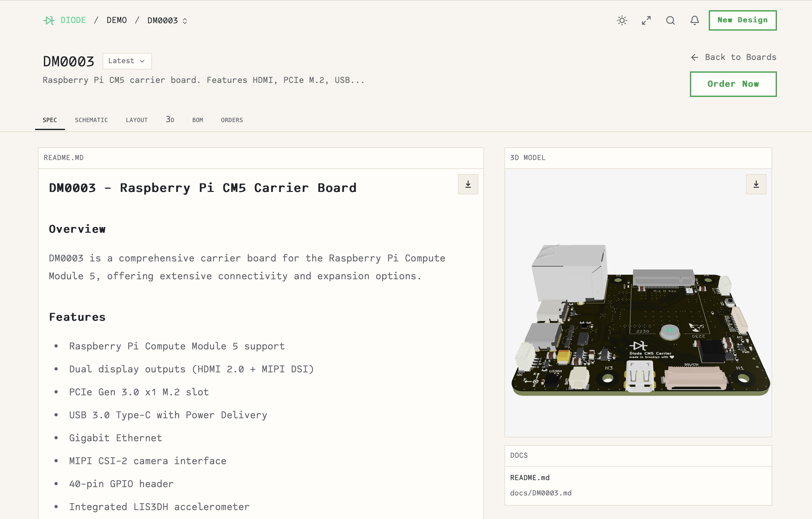Click the back arrow next to Back to Boards
812x519 pixels.
point(694,57)
